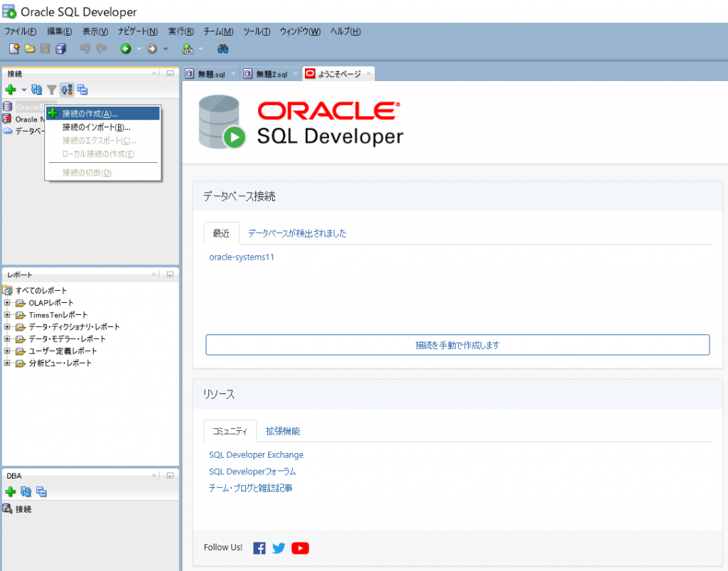Open dropdown arrow next to Forward button
This screenshot has height=571, width=728.
tap(165, 49)
